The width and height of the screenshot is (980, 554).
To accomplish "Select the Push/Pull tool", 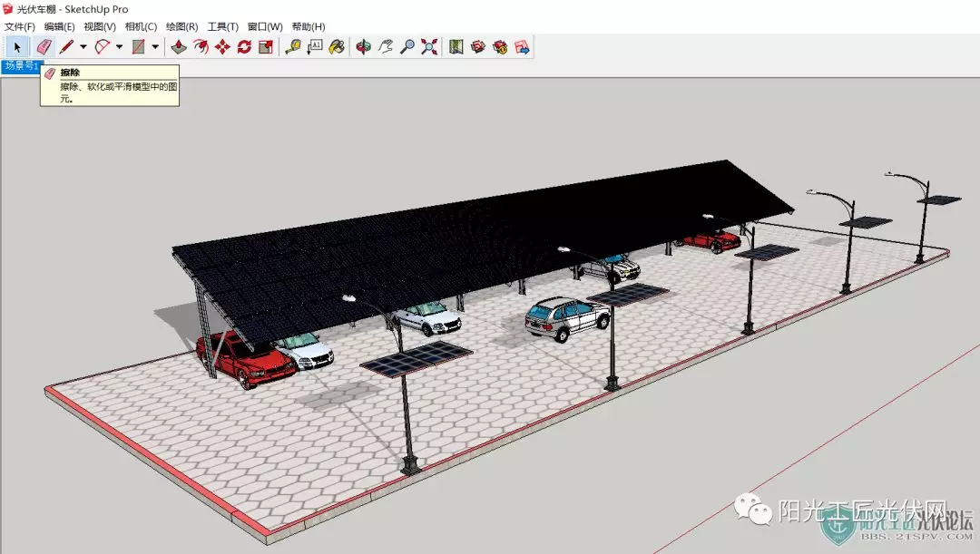I will 179,47.
